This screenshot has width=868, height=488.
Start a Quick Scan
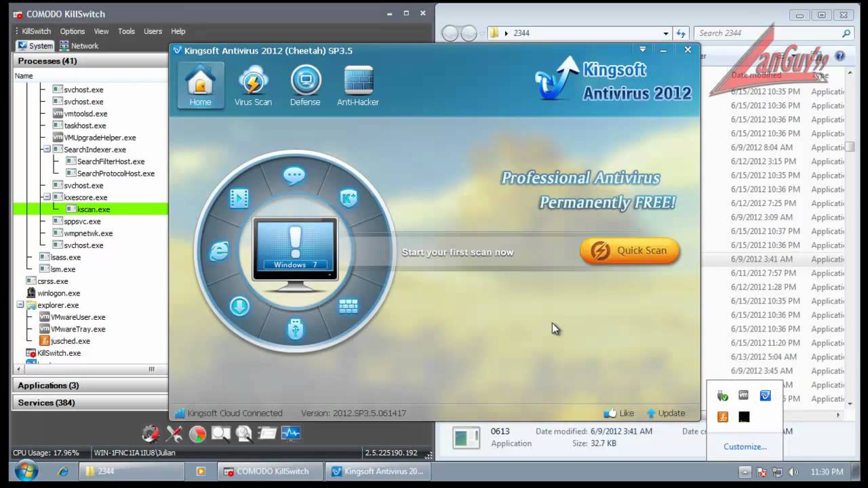[x=629, y=251]
